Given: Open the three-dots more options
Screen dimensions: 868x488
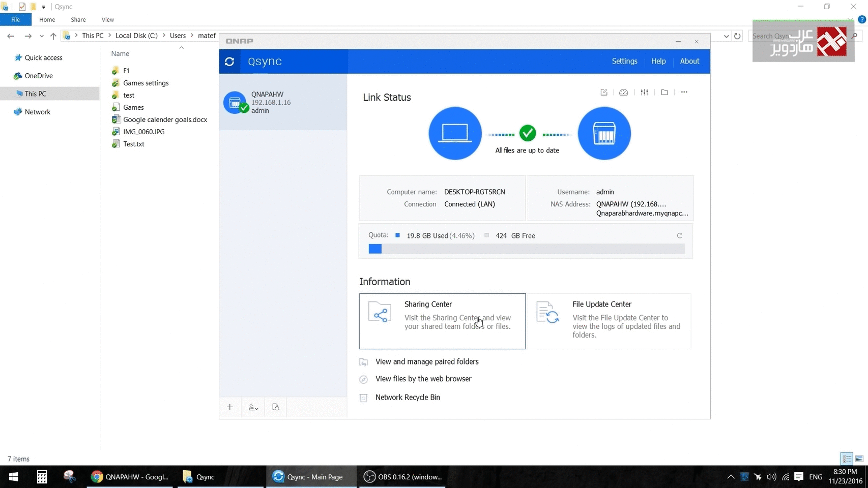Looking at the screenshot, I should (684, 92).
